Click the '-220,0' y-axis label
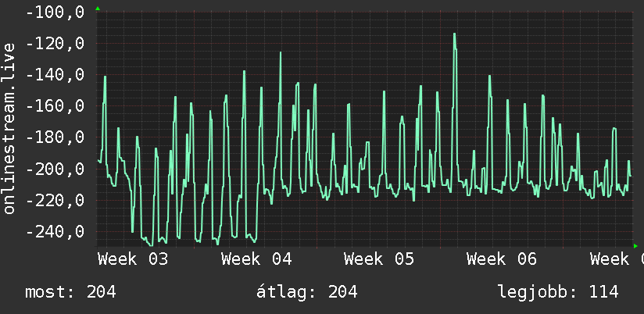The width and height of the screenshot is (644, 314). coord(55,200)
